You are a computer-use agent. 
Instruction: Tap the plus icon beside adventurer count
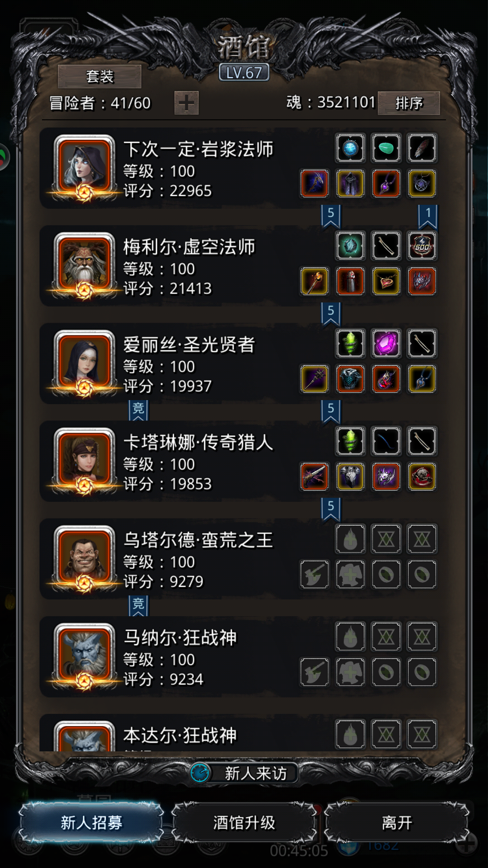187,103
